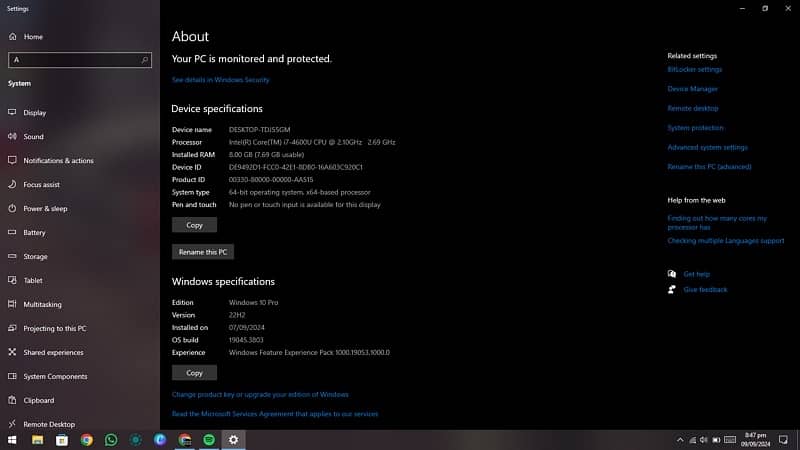Launch Google Chrome from taskbar
Screen dimensions: 800x450
click(87, 439)
